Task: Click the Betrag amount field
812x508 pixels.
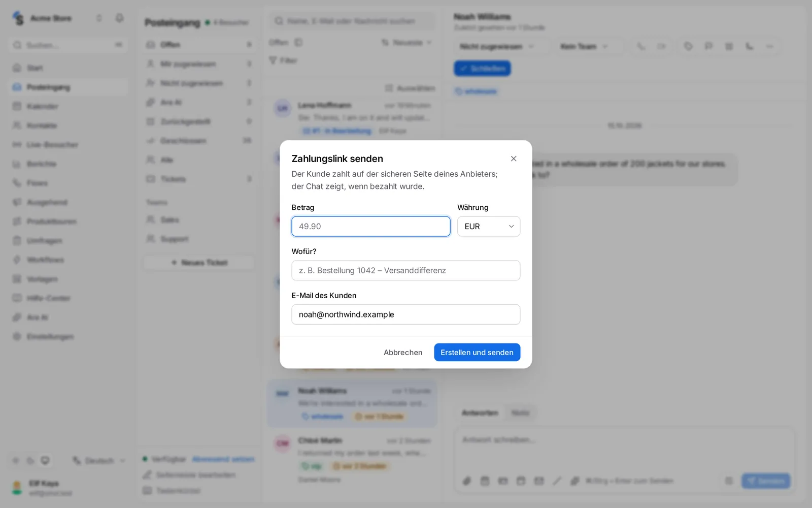Action: coord(371,227)
